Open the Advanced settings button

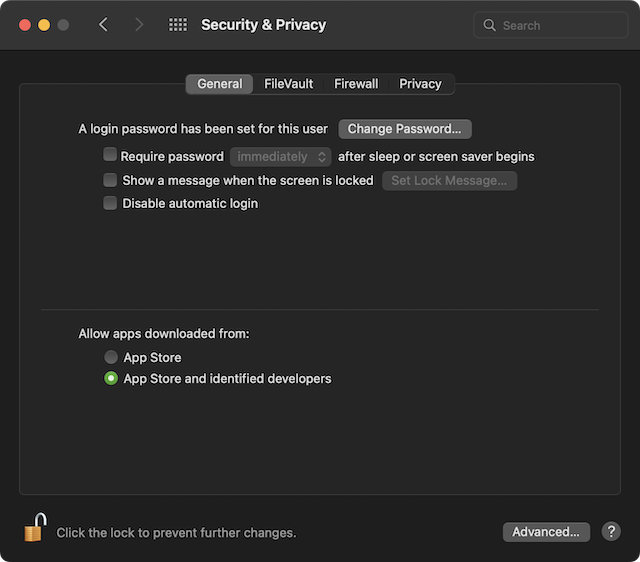[546, 532]
